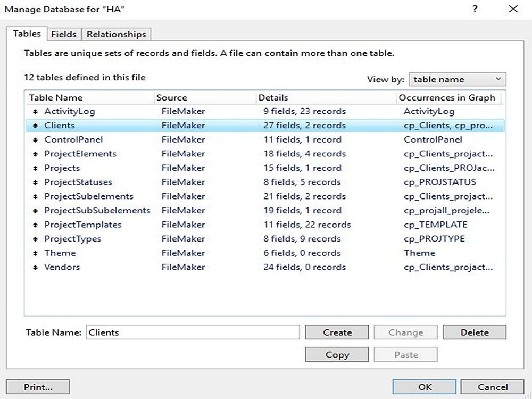The height and width of the screenshot is (399, 532).
Task: Open the View by dropdown
Action: 457,79
